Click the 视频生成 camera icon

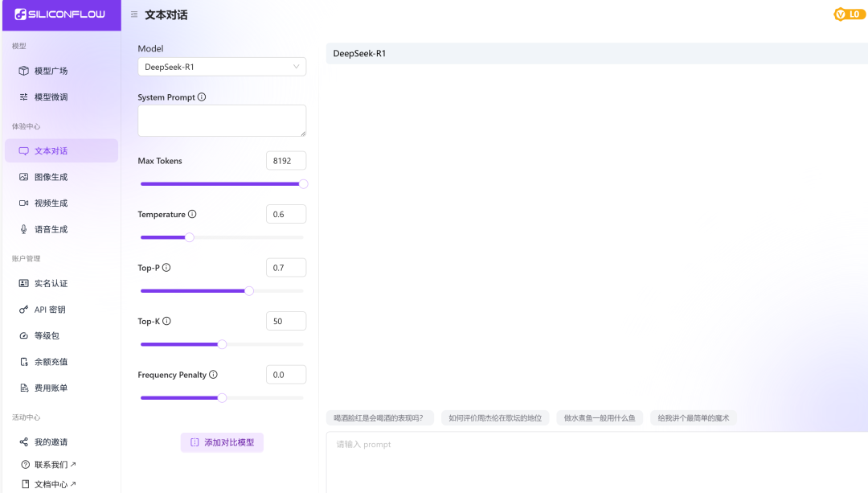pyautogui.click(x=23, y=203)
